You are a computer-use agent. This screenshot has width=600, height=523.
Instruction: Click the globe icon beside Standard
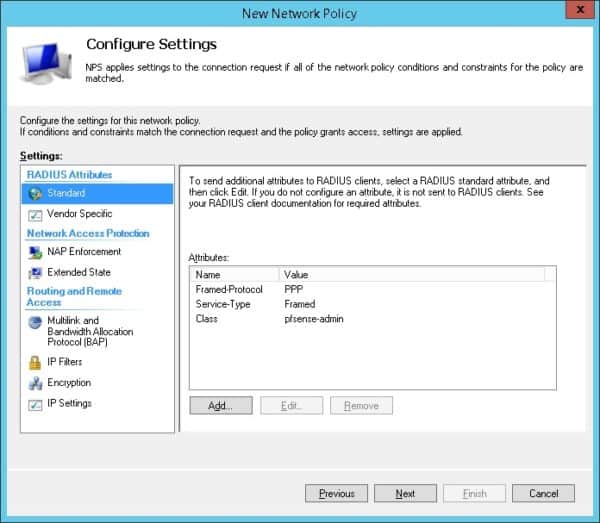click(x=36, y=193)
